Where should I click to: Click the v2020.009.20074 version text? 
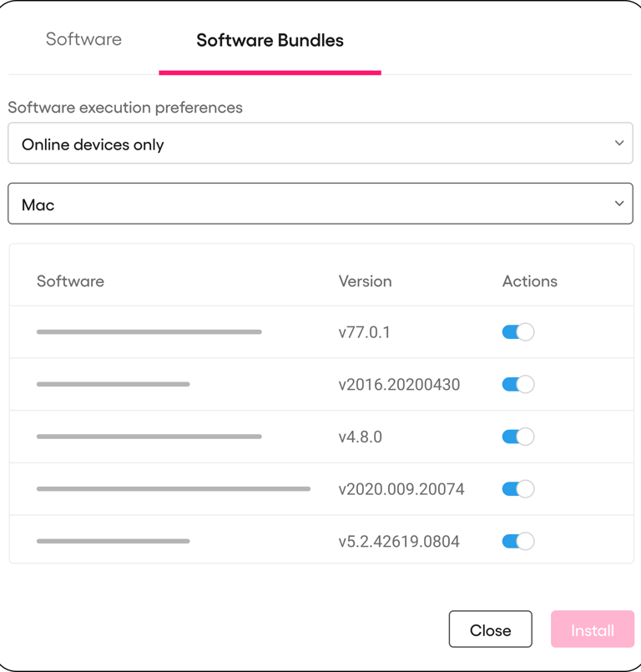(x=401, y=489)
